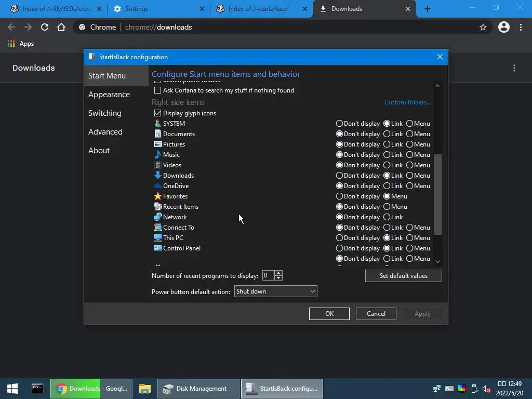Click the muted speaker tray icon
The width and height of the screenshot is (532, 399).
click(x=487, y=389)
